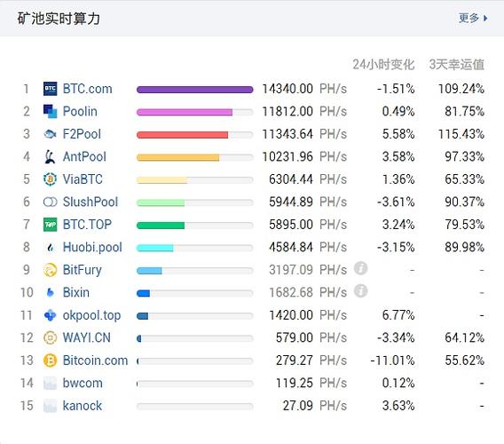Click the SlushPool double-circle icon
Image resolution: width=504 pixels, height=444 pixels.
point(51,202)
